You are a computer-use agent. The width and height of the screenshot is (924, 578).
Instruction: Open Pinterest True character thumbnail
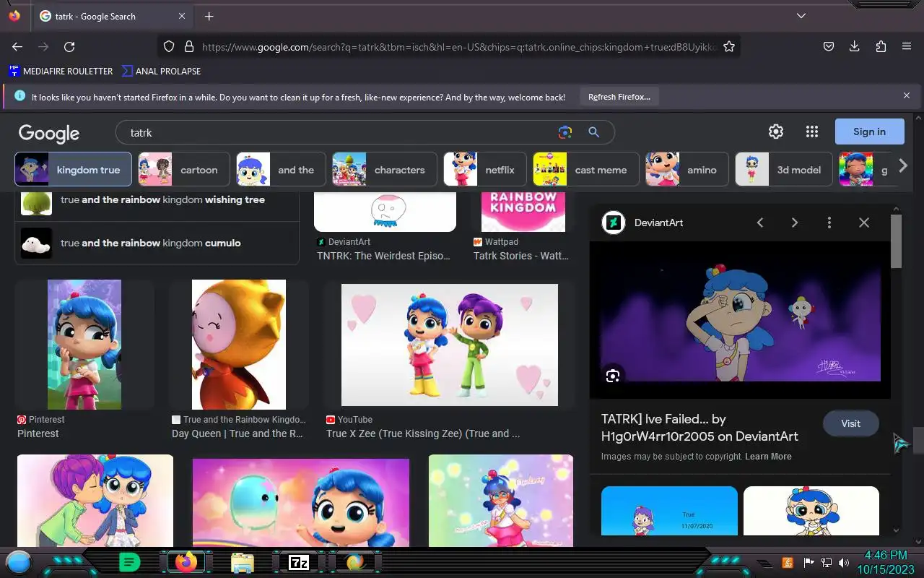(x=84, y=345)
